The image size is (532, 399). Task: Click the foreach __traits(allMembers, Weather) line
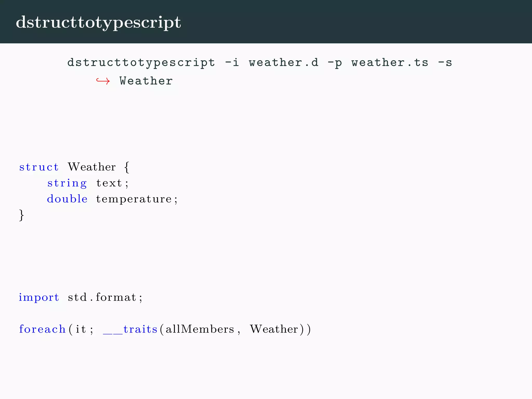pyautogui.click(x=165, y=329)
